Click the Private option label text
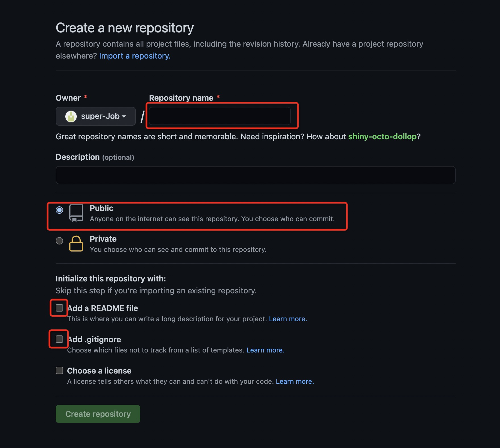Viewport: 500px width, 448px height. tap(103, 239)
